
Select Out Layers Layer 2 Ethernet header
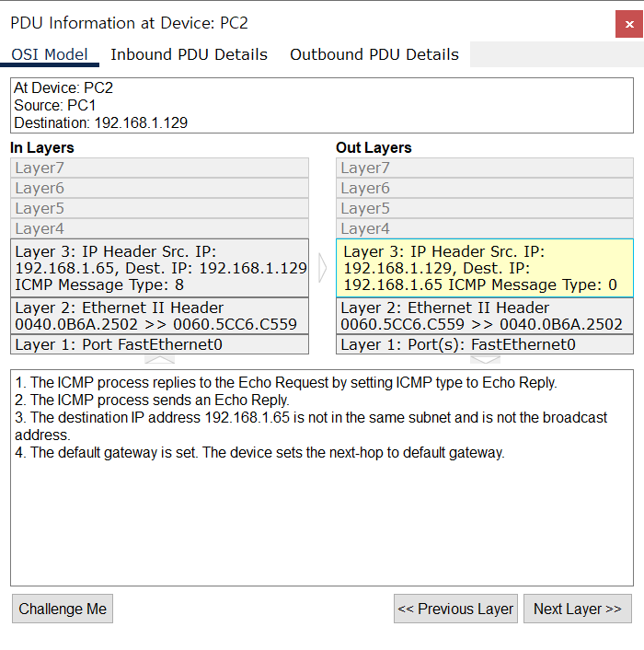coord(485,316)
